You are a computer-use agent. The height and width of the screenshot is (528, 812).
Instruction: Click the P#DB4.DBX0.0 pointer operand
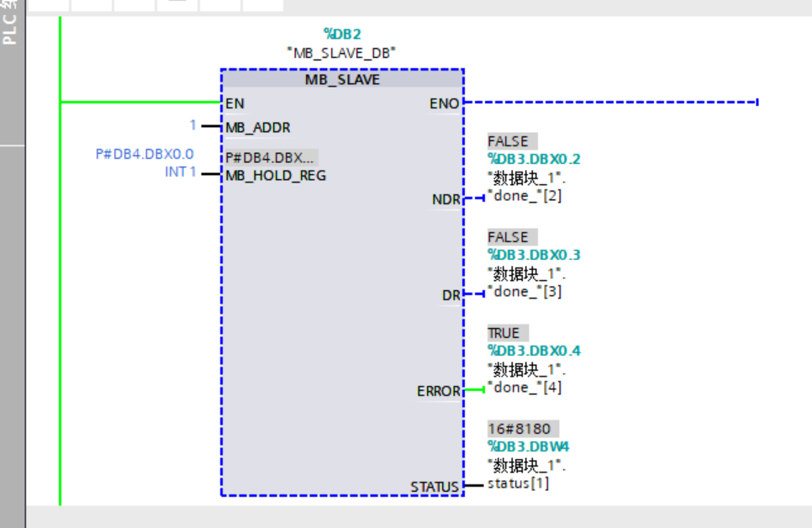point(145,155)
